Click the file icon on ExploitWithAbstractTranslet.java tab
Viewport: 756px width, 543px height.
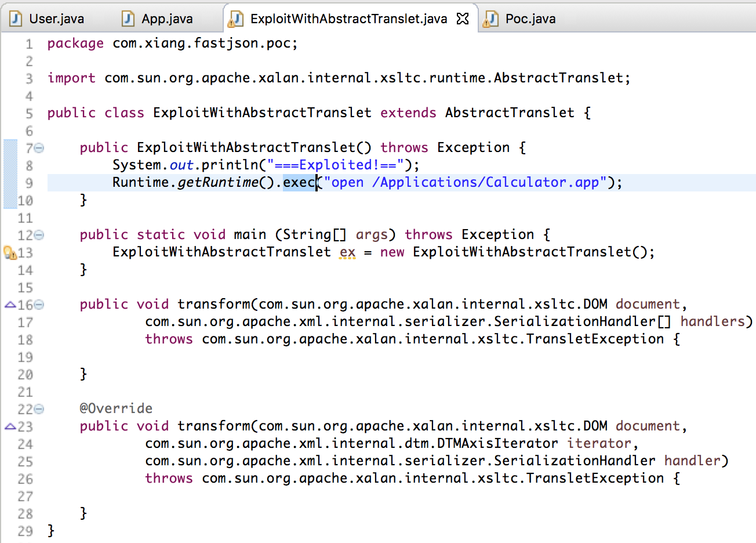point(235,19)
